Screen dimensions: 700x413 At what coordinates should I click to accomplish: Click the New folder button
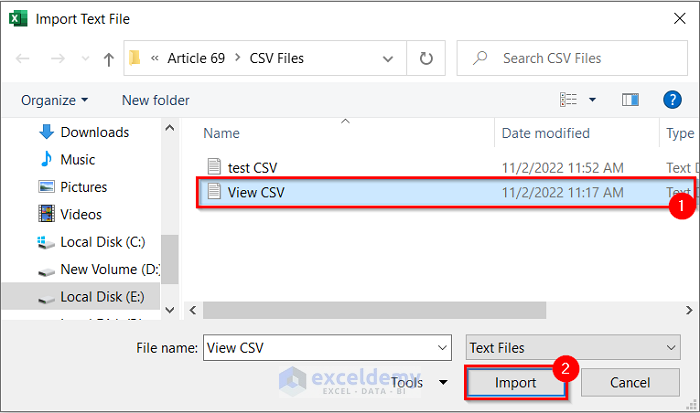[x=155, y=100]
